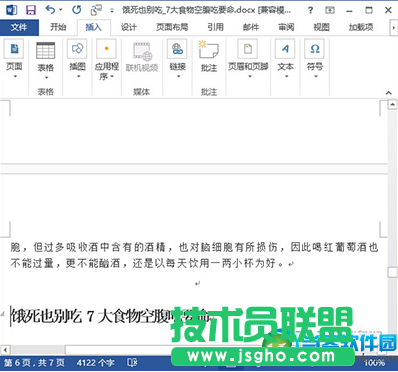The height and width of the screenshot is (372, 398).
Task: Expand the 页眉和页脚 dropdown arrow
Action: tap(250, 77)
